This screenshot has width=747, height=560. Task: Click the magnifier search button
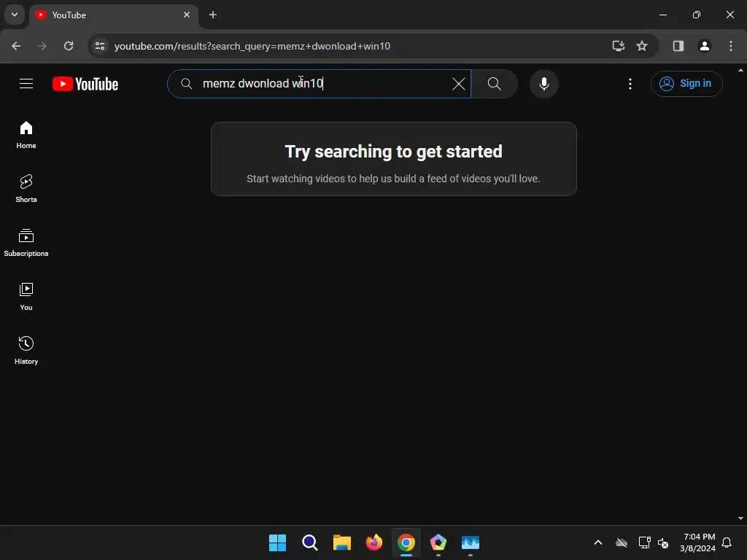494,84
